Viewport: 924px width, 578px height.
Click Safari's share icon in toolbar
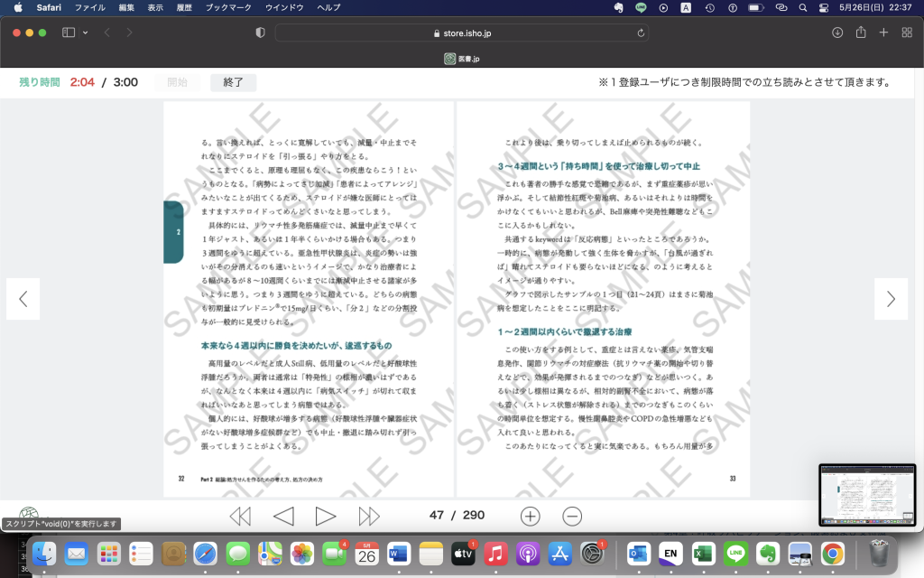pos(861,33)
